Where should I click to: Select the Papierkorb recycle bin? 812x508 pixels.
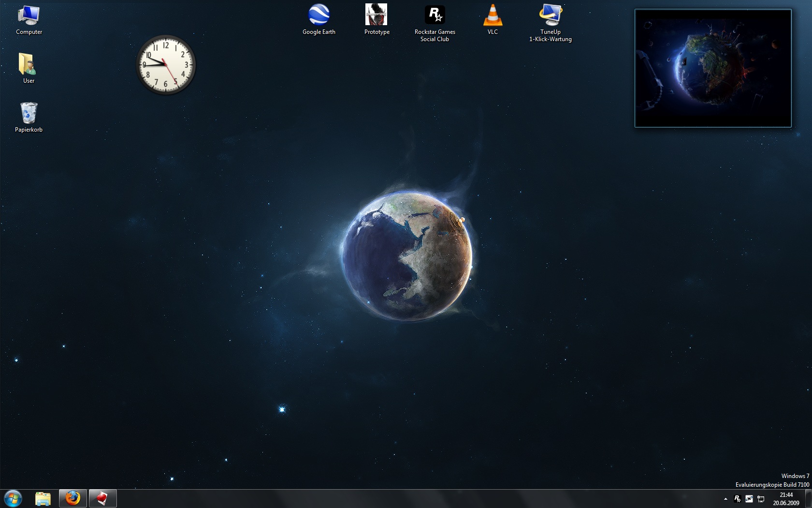29,117
